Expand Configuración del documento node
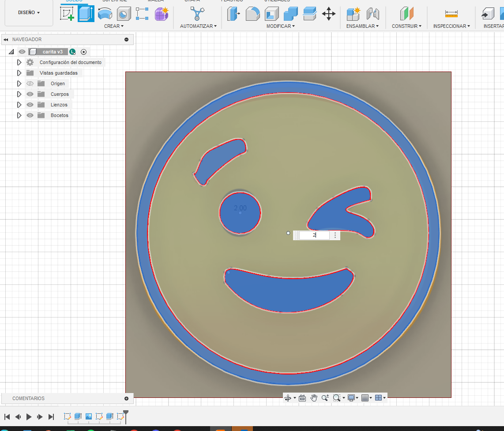 (x=19, y=62)
